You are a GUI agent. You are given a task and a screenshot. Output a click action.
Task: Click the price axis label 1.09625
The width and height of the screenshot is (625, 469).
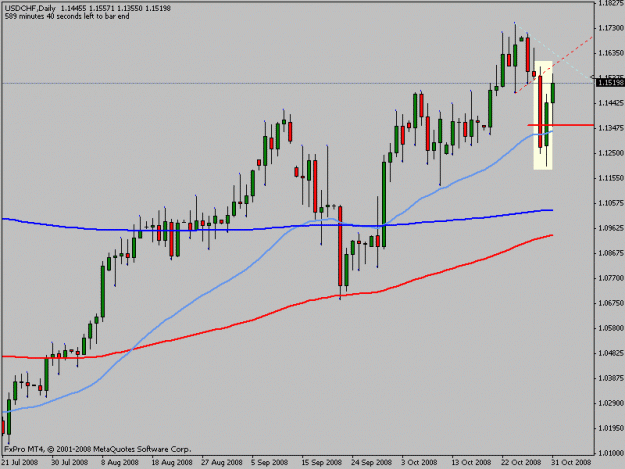611,228
